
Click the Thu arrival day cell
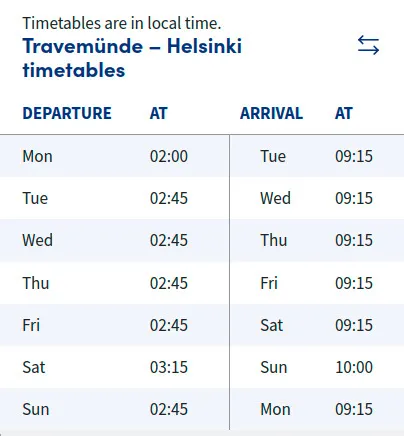pos(274,240)
